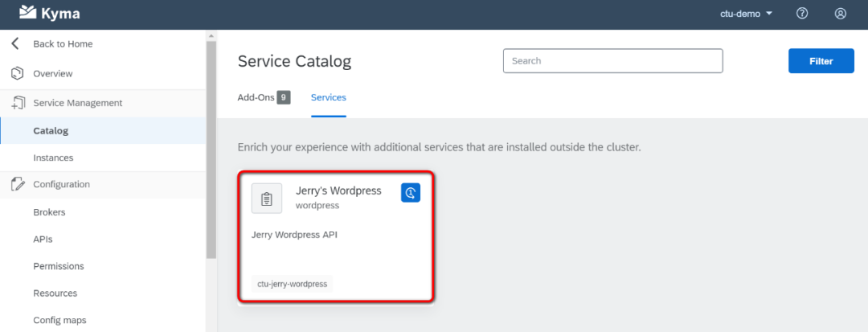This screenshot has width=868, height=332.
Task: Click the clipboard icon on the Wordpress card
Action: tap(267, 199)
